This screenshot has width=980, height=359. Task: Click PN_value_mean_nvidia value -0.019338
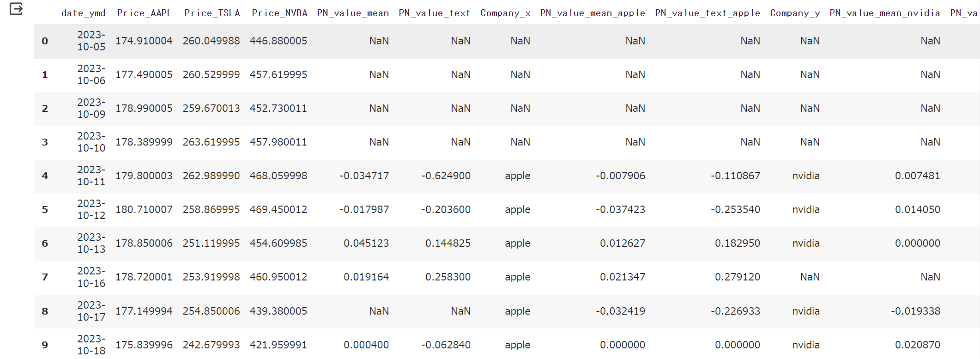(916, 311)
